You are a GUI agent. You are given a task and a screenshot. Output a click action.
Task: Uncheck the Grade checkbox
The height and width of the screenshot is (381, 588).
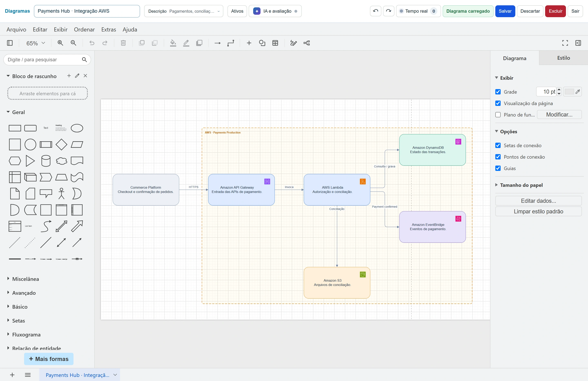(498, 92)
